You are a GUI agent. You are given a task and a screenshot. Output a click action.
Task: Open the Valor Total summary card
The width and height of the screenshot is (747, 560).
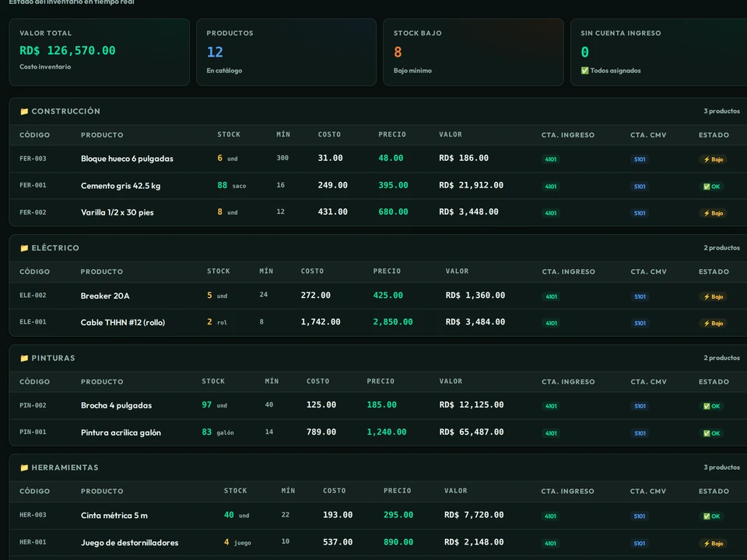(x=99, y=52)
